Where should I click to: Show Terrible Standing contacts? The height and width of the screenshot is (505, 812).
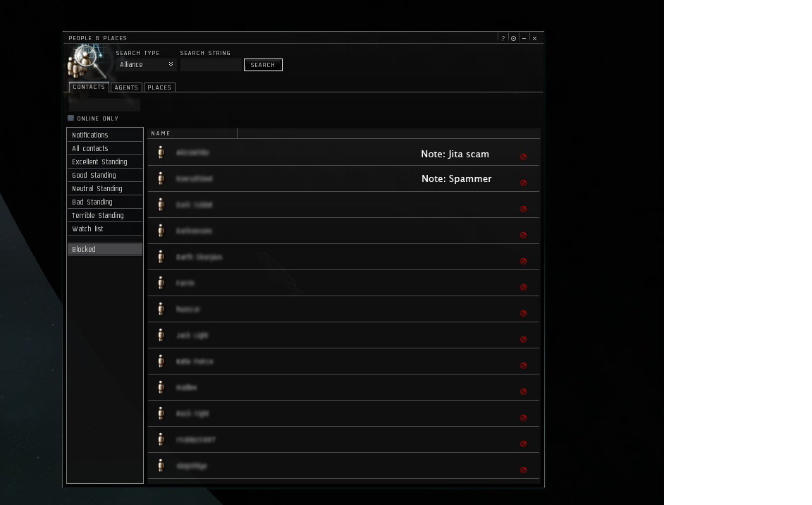pos(105,215)
